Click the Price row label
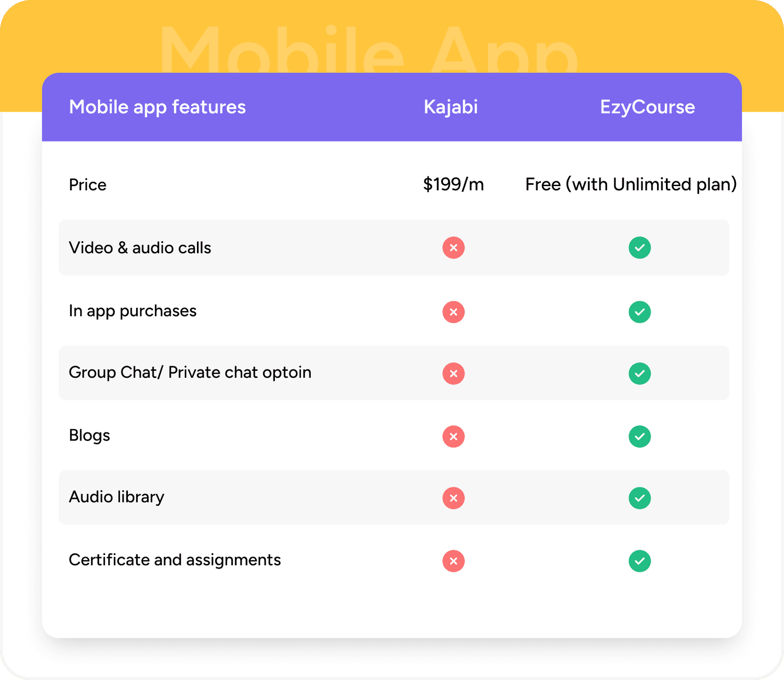The height and width of the screenshot is (680, 784). [88, 185]
